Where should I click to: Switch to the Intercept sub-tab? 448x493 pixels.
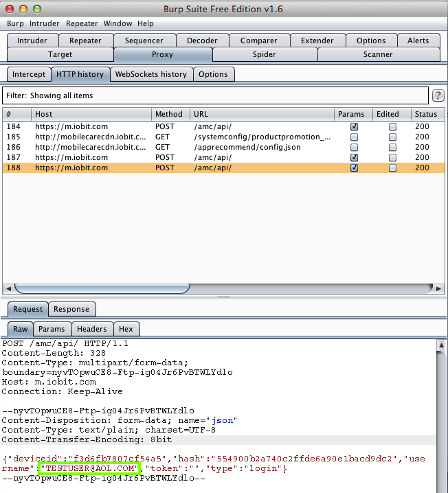[29, 74]
